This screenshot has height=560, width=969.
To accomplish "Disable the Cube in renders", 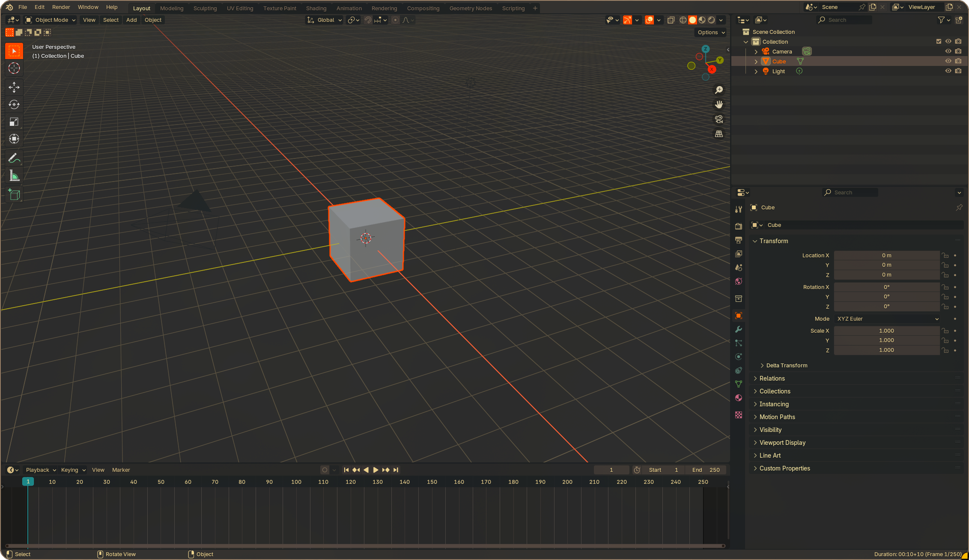I will (959, 61).
